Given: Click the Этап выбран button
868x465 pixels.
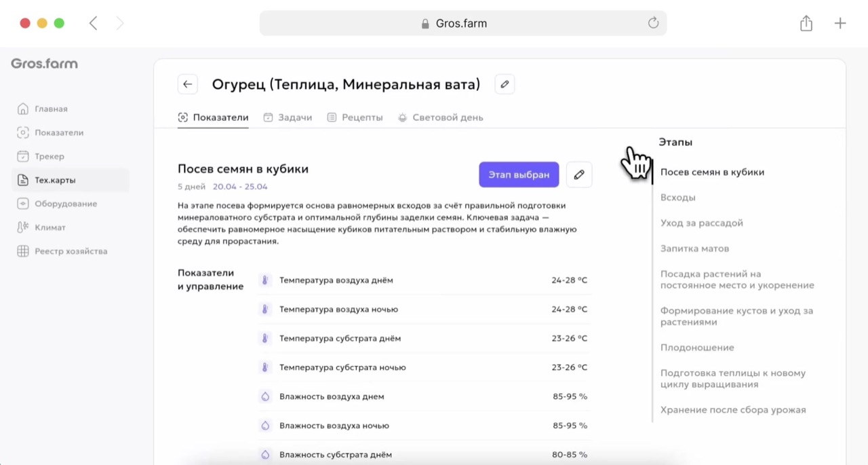Looking at the screenshot, I should click(x=519, y=174).
